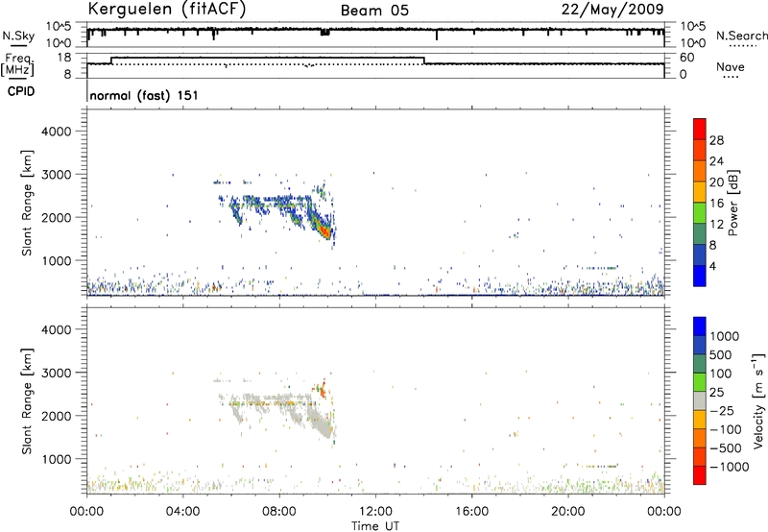Click the '4000' tick of power panel
Image resolution: width=768 pixels, height=532 pixels.
[56, 132]
